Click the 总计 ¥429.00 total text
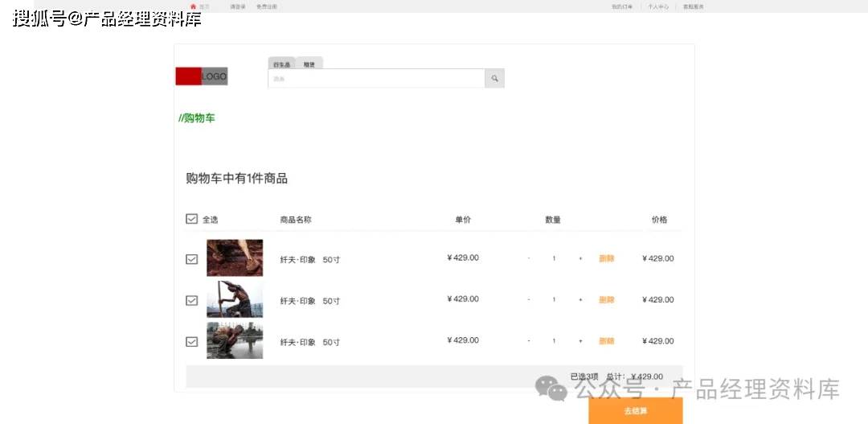868x424 pixels. click(x=635, y=377)
